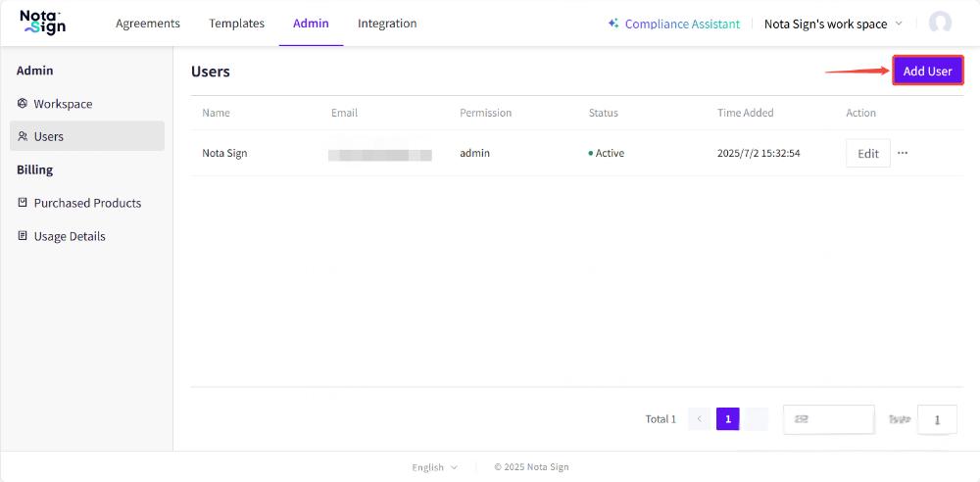980x482 pixels.
Task: Switch to the Agreements tab
Action: [x=148, y=24]
